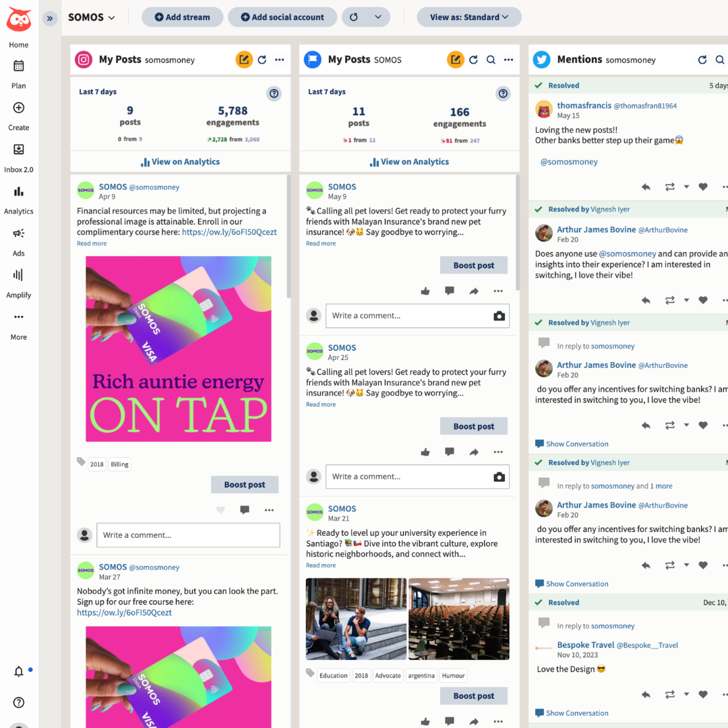Open notifications bell icon

click(x=19, y=671)
